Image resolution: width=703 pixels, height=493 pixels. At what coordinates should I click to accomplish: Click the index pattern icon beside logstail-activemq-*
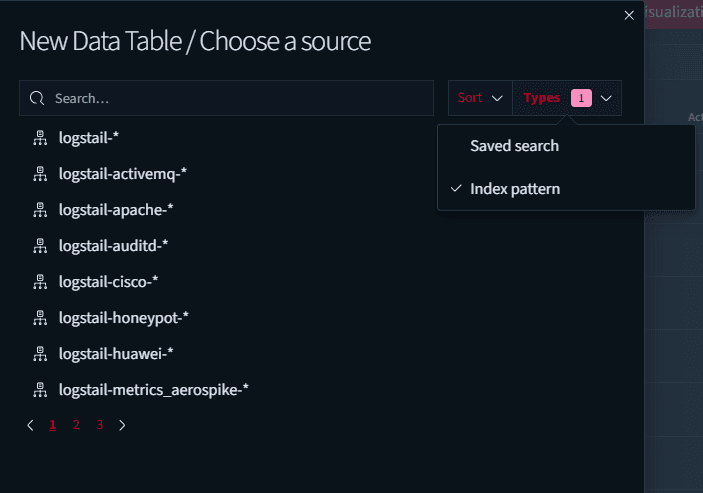tap(40, 174)
